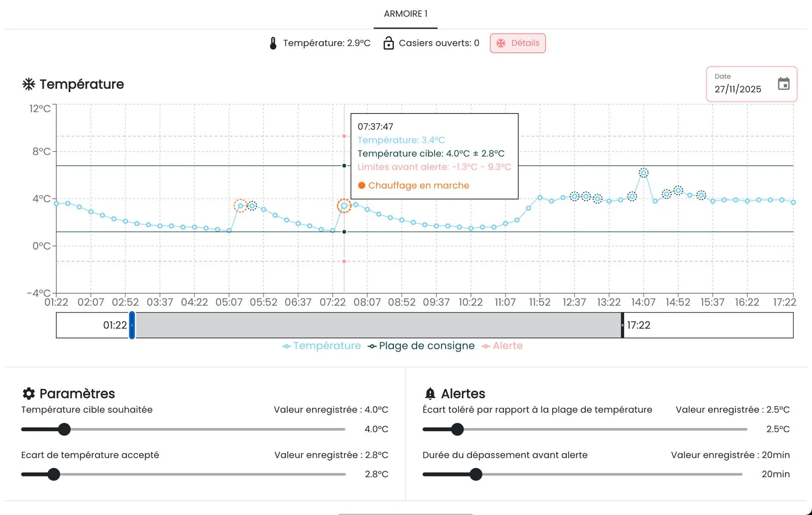Screen dimensions: 812x515
Task: Open the calendar icon in Date field
Action: tap(784, 84)
